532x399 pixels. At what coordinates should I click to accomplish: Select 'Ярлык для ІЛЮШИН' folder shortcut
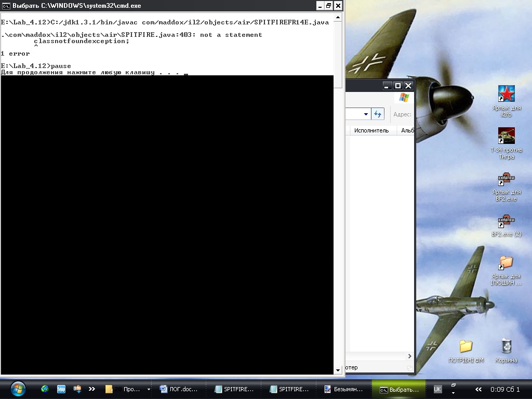pyautogui.click(x=506, y=271)
